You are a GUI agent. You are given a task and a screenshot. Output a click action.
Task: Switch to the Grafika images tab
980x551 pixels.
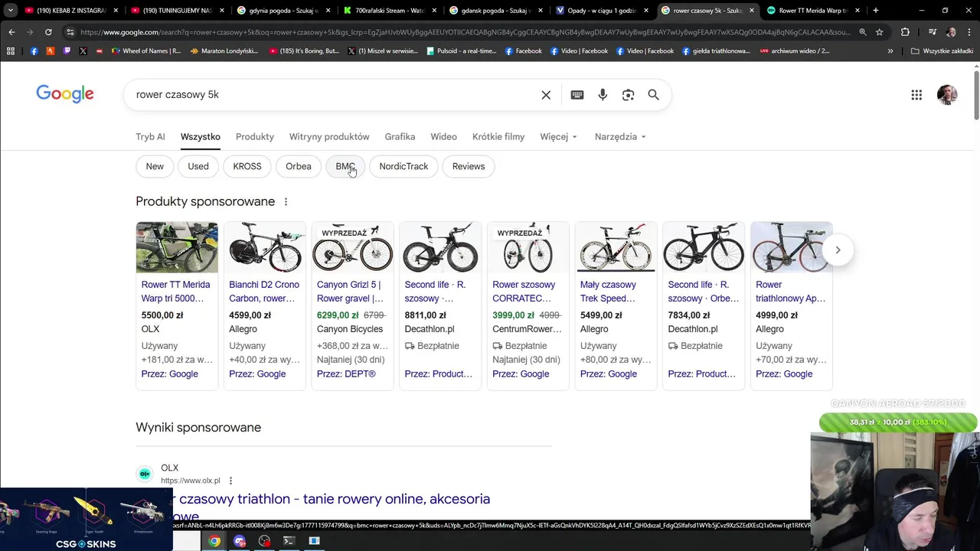click(x=400, y=137)
